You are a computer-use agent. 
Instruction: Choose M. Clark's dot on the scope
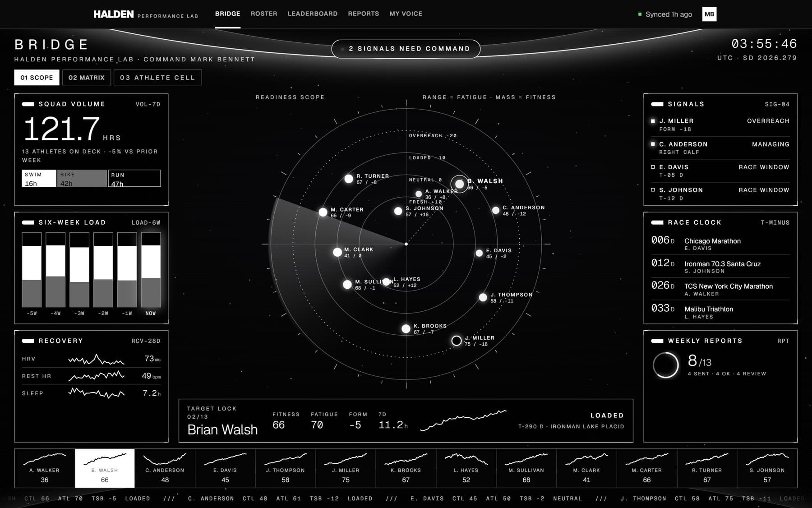click(337, 252)
